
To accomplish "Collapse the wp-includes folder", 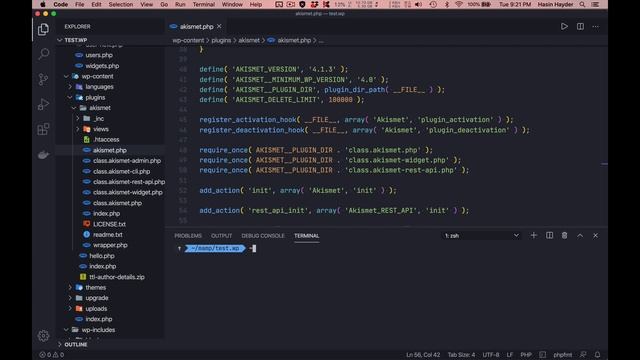I will click(x=66, y=330).
